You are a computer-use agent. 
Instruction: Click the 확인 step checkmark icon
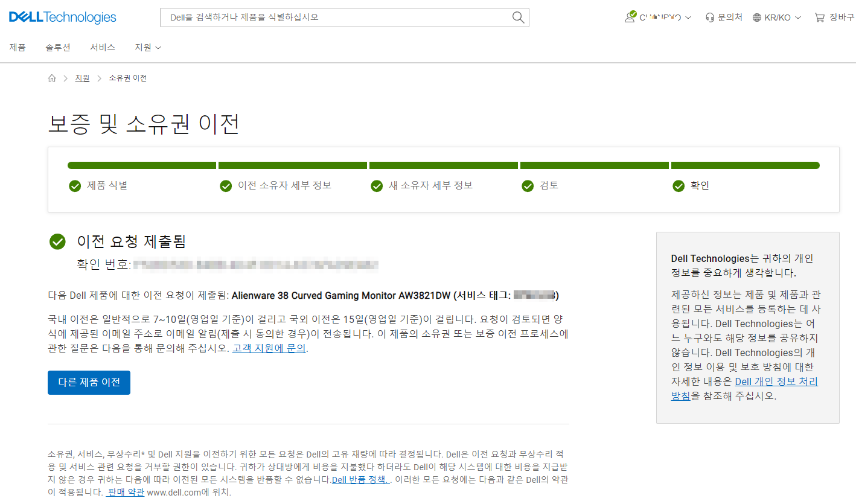(679, 186)
